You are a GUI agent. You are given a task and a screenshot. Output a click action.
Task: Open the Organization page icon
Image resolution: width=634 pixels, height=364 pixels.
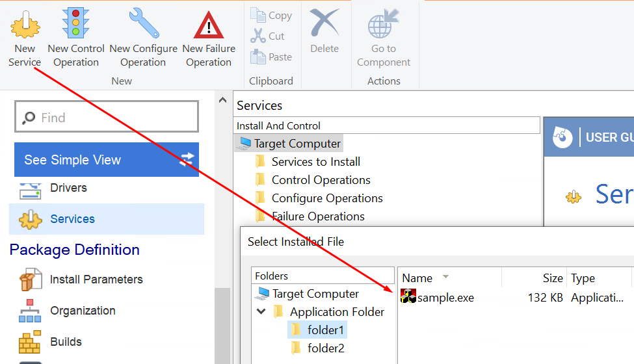30,311
